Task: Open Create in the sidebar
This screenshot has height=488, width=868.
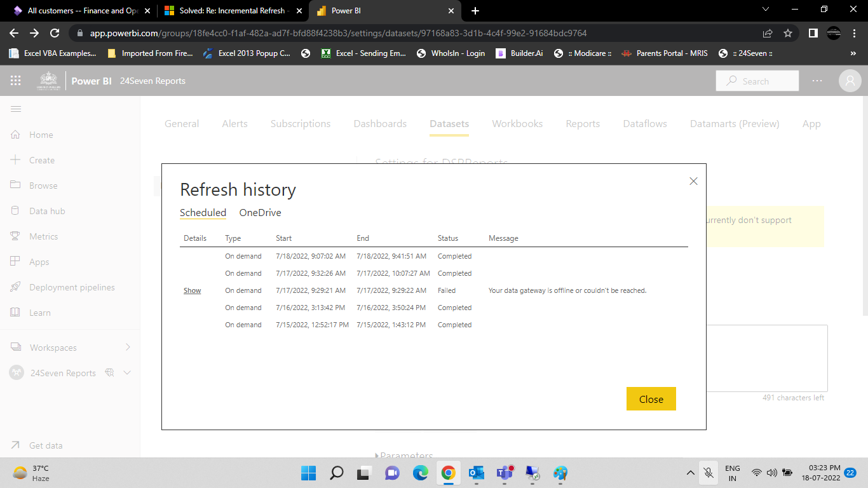Action: tap(41, 160)
